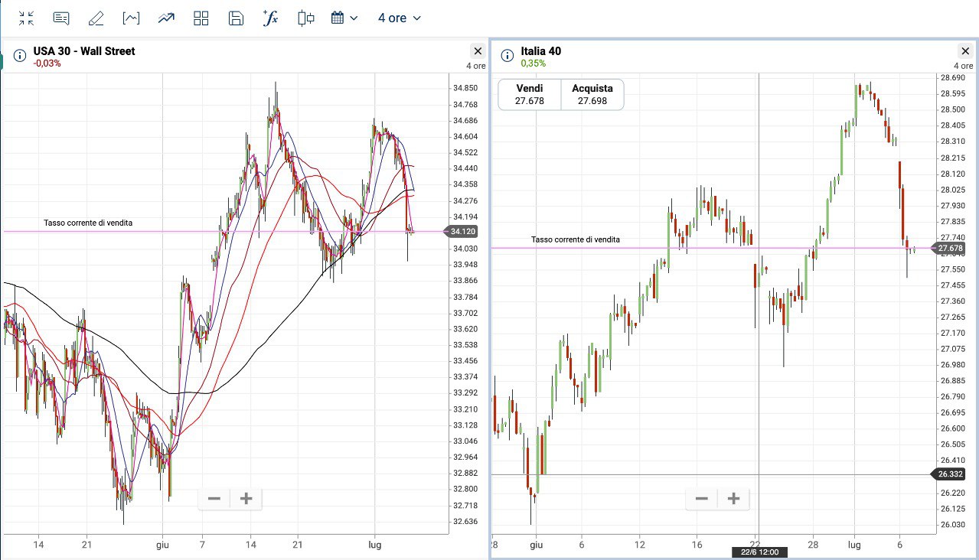The height and width of the screenshot is (560, 979).
Task: Open the comment annotation tool
Action: 62,18
